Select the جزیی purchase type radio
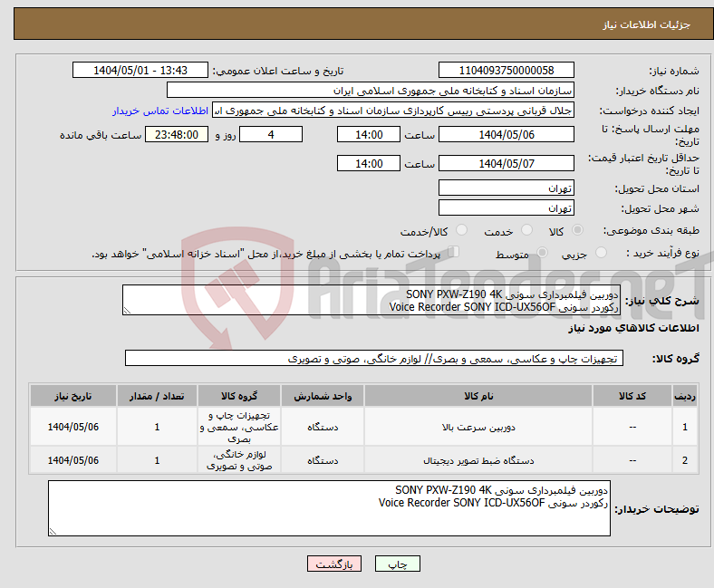Image resolution: width=714 pixels, height=588 pixels. click(x=601, y=253)
